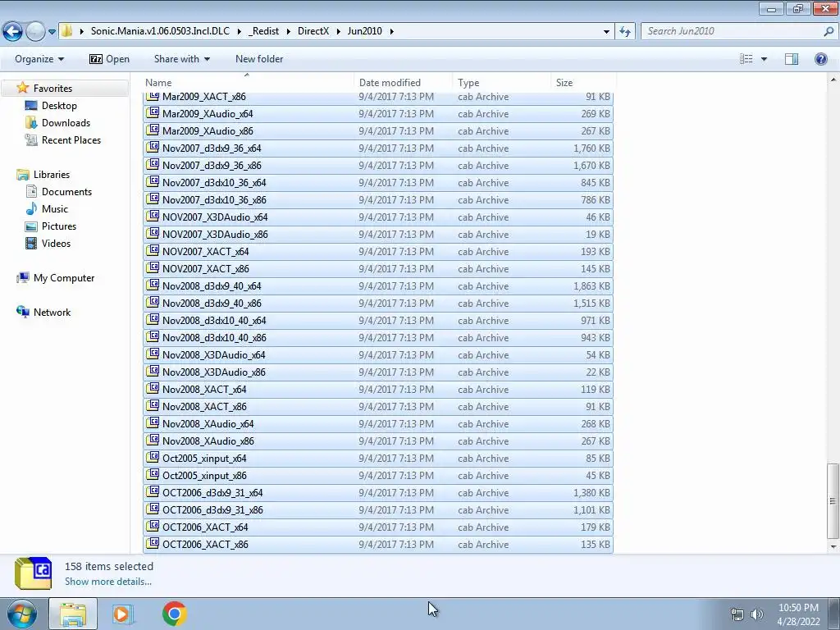Change the view with the view icon
The image size is (840, 630).
point(746,59)
